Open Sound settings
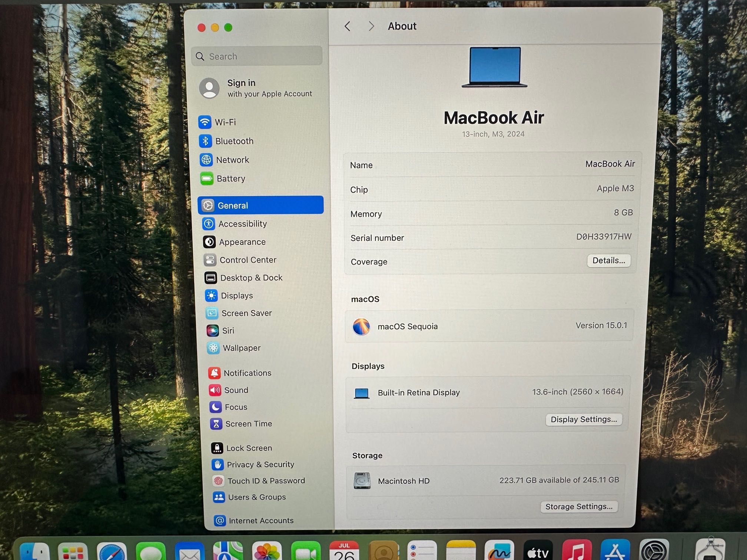Viewport: 747px width, 560px height. click(229, 390)
